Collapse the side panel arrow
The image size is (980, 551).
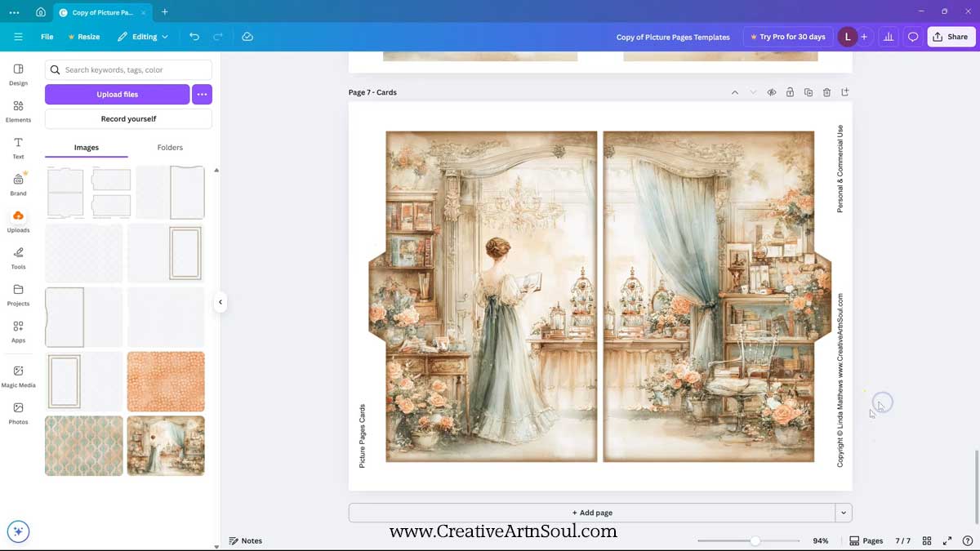220,302
